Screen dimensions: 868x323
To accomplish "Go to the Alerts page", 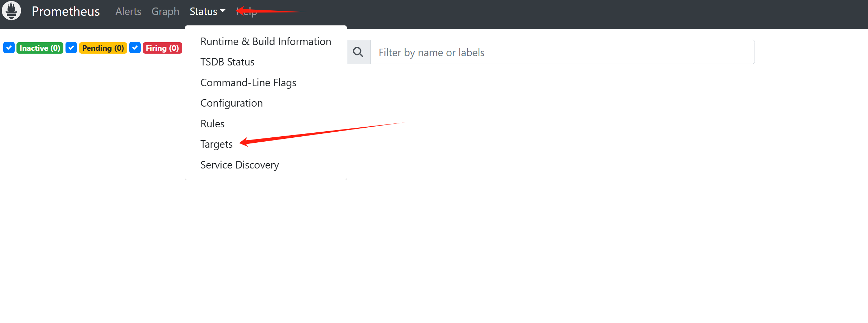I will tap(128, 11).
